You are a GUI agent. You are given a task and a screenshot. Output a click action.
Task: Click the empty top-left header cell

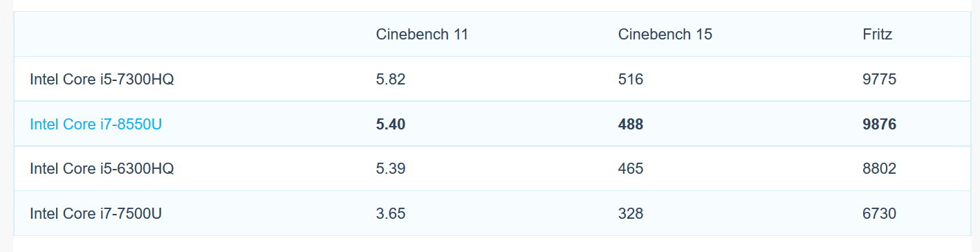[x=187, y=34]
